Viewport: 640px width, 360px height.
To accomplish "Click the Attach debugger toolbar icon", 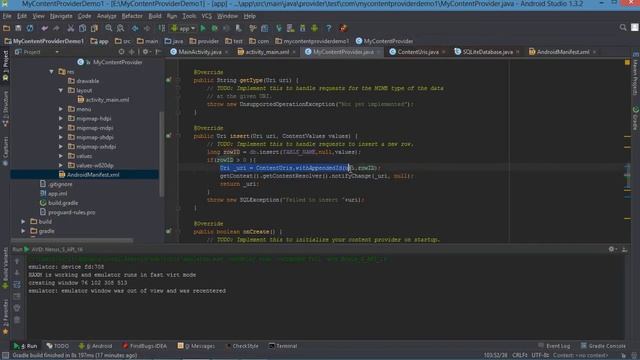I will click(238, 28).
